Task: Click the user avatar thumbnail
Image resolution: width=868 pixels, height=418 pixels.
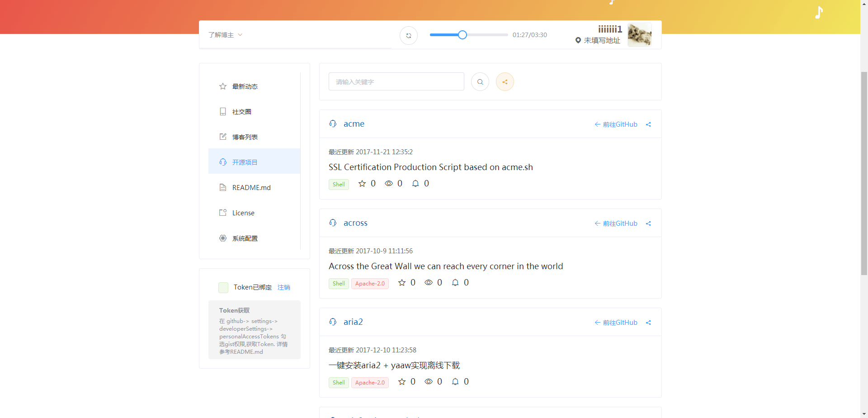Action: [639, 35]
